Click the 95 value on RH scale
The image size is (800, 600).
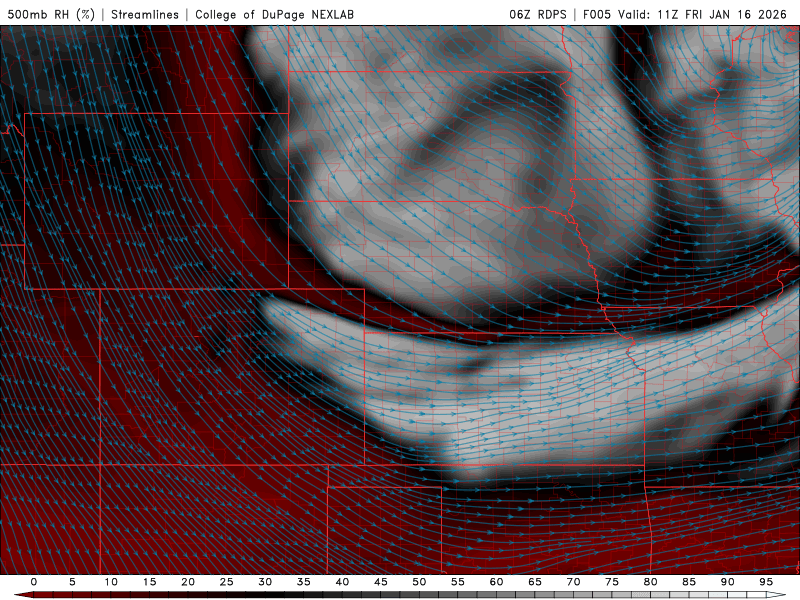[766, 582]
